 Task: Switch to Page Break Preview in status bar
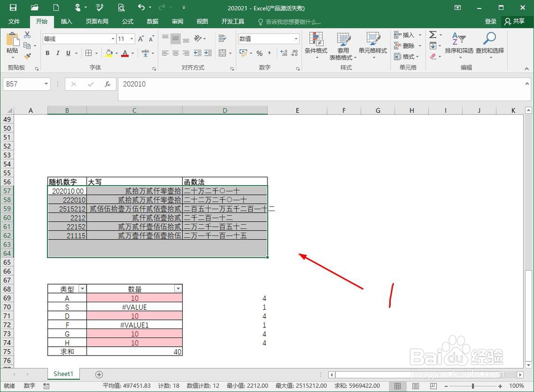tap(433, 386)
